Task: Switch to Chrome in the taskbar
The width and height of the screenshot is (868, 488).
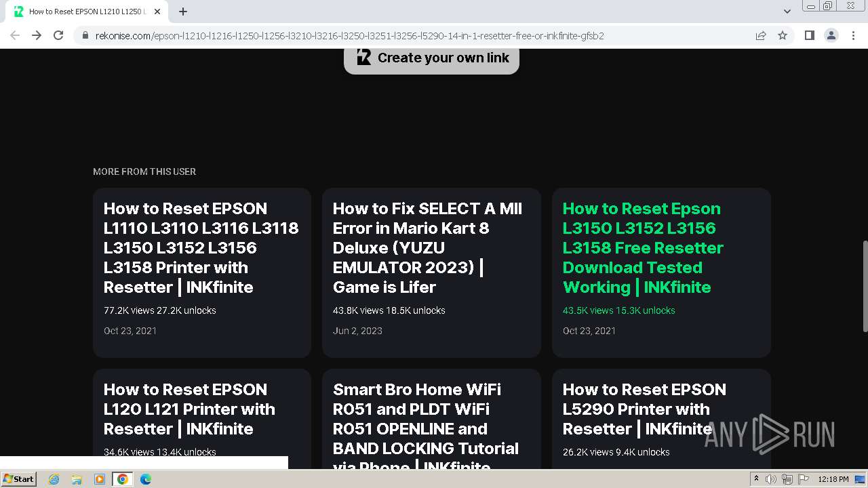Action: tap(122, 479)
